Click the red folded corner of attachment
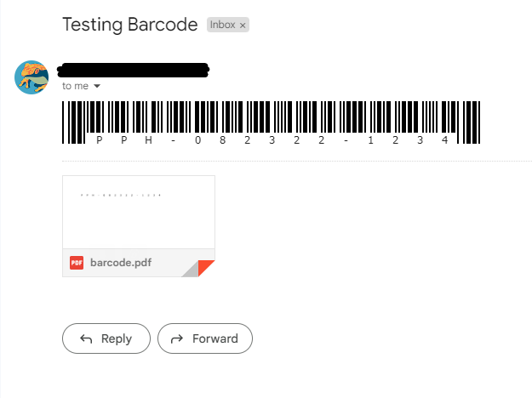 click(209, 270)
